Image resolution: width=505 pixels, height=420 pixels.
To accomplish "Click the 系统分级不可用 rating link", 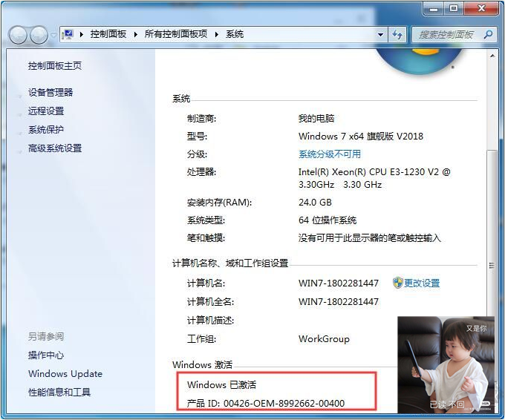I will point(329,154).
